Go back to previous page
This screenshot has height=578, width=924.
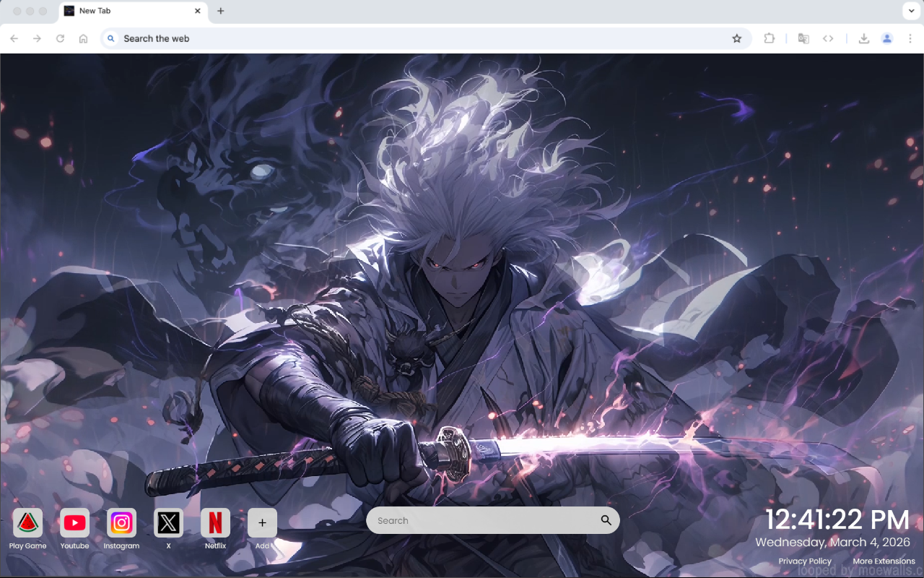[x=14, y=38]
